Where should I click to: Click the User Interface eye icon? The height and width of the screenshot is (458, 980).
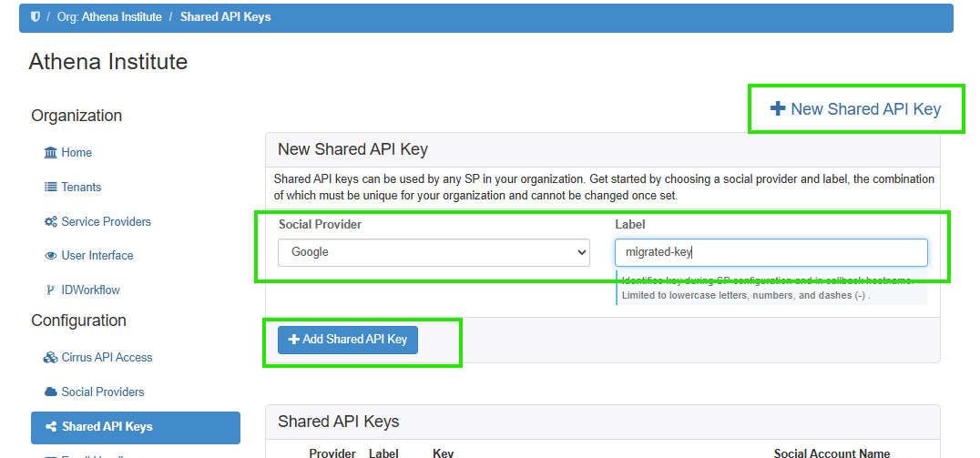pyautogui.click(x=51, y=256)
